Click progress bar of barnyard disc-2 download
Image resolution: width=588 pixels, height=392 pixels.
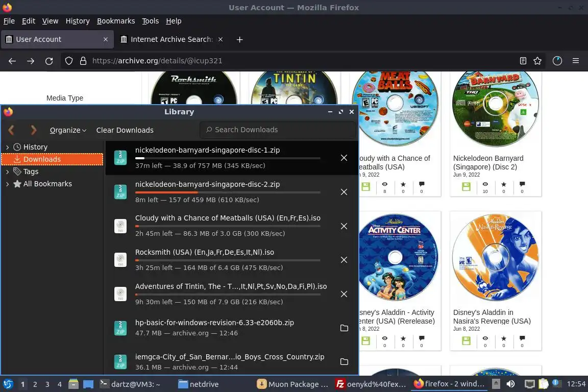tap(228, 192)
